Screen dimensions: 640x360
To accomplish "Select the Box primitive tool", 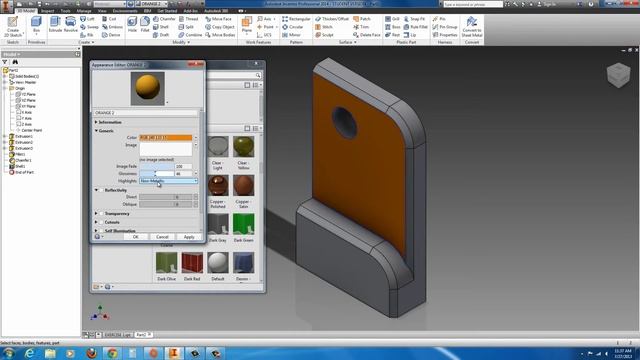I will 36,25.
